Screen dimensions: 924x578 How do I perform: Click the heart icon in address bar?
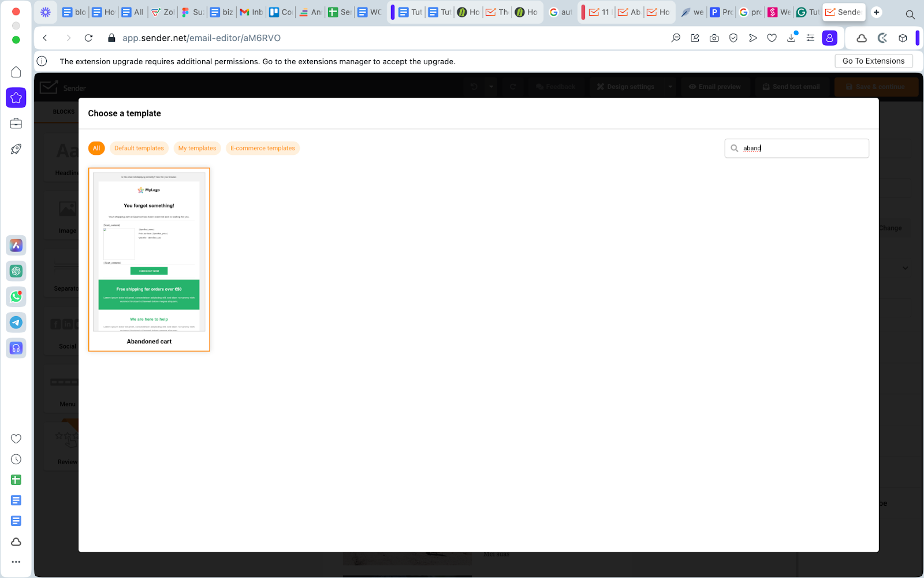(772, 38)
